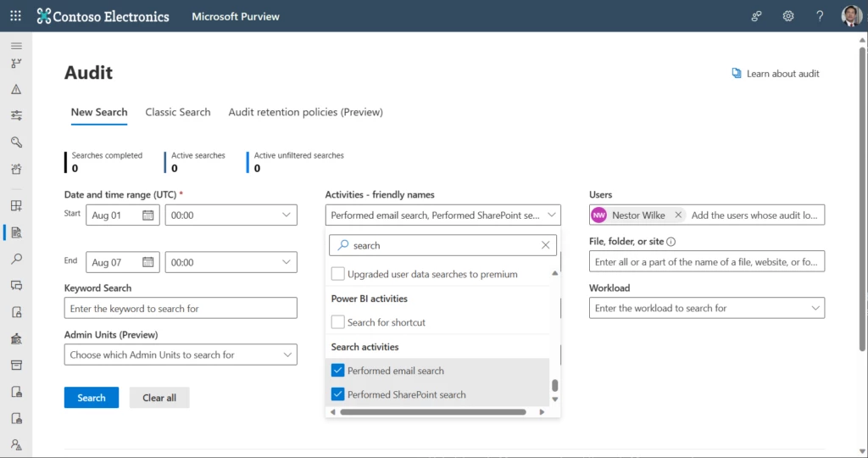This screenshot has height=458, width=868.
Task: Open the grid catalog icon in sidebar
Action: (x=16, y=206)
